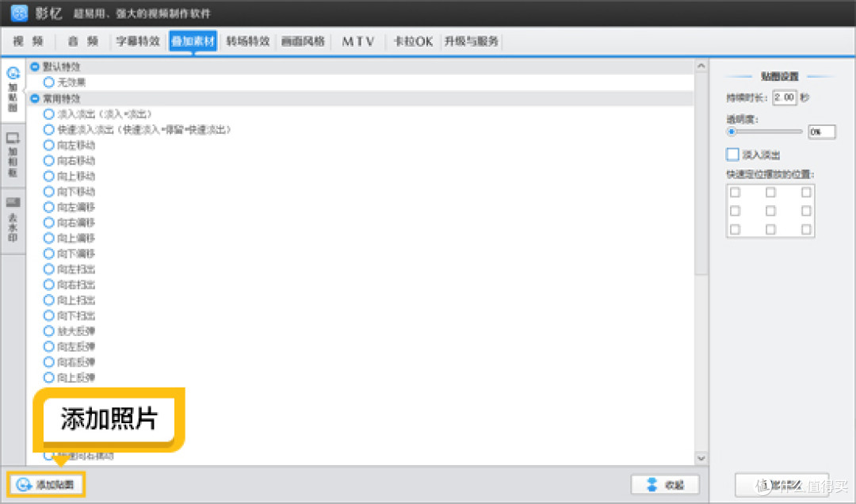Choose the 向下扫出 effect
Viewport: 856px width, 504px height.
48,315
